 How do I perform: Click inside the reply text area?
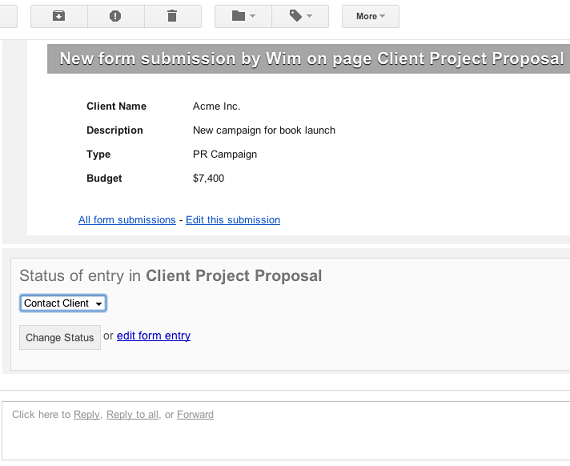[286, 431]
